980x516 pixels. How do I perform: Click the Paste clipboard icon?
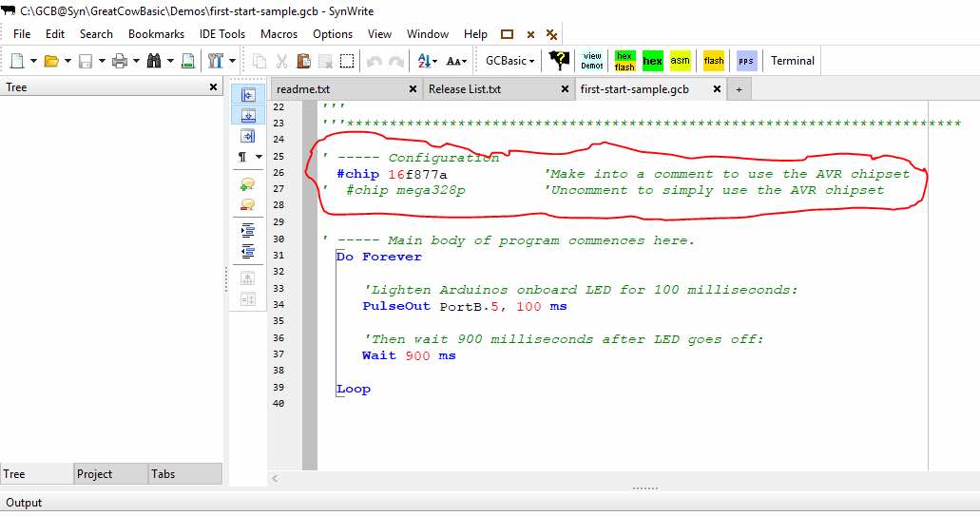(304, 61)
